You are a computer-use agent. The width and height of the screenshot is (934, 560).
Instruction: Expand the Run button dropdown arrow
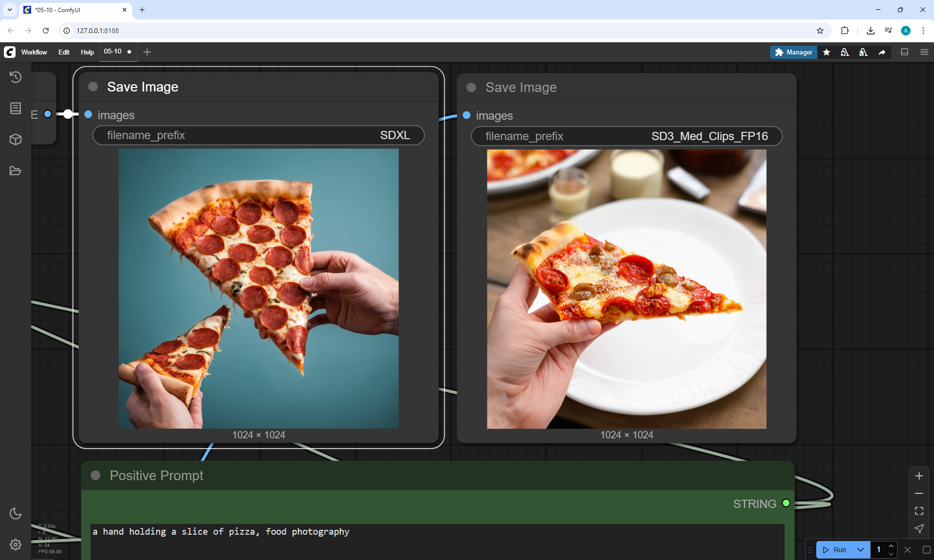tap(860, 550)
